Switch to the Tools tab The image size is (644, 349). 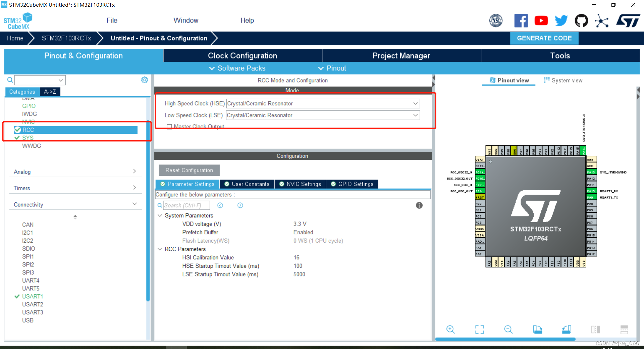coord(560,56)
